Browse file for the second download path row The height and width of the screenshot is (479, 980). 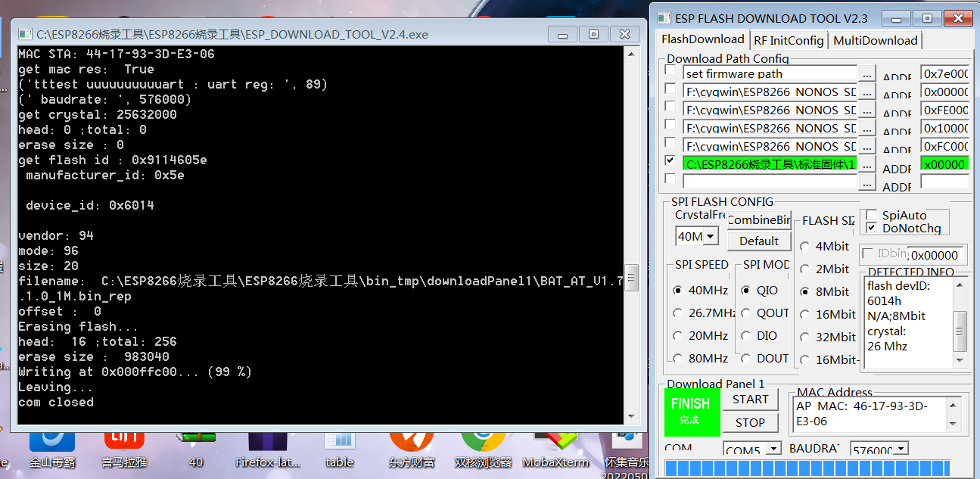[x=866, y=92]
